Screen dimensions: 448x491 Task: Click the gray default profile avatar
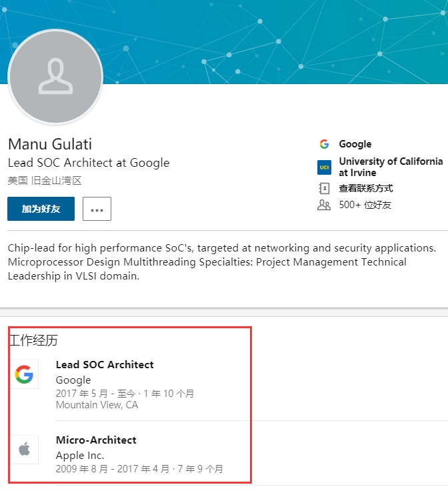(55, 77)
